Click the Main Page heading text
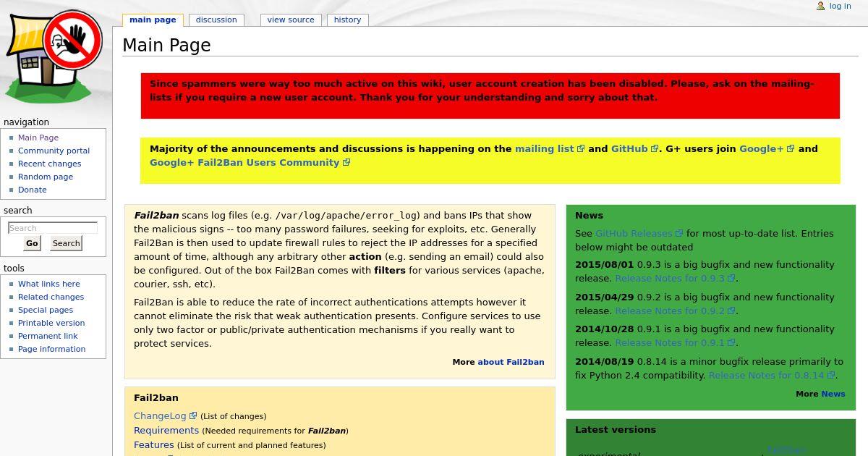The width and height of the screenshot is (868, 456). pos(166,45)
